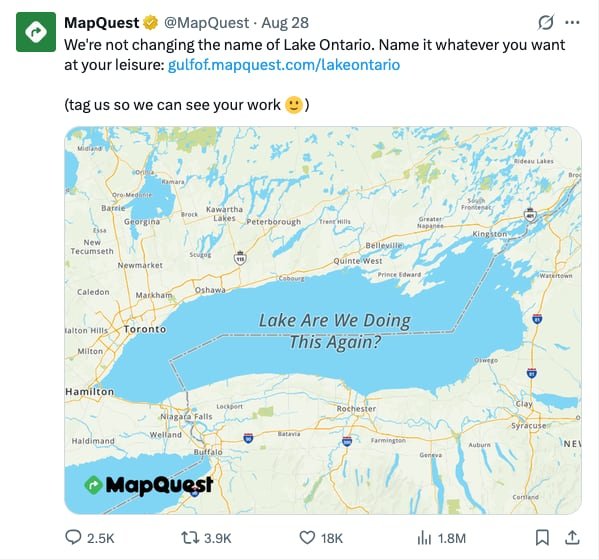The width and height of the screenshot is (599, 560).
Task: Open the MapQuest profile avatar
Action: tap(36, 32)
